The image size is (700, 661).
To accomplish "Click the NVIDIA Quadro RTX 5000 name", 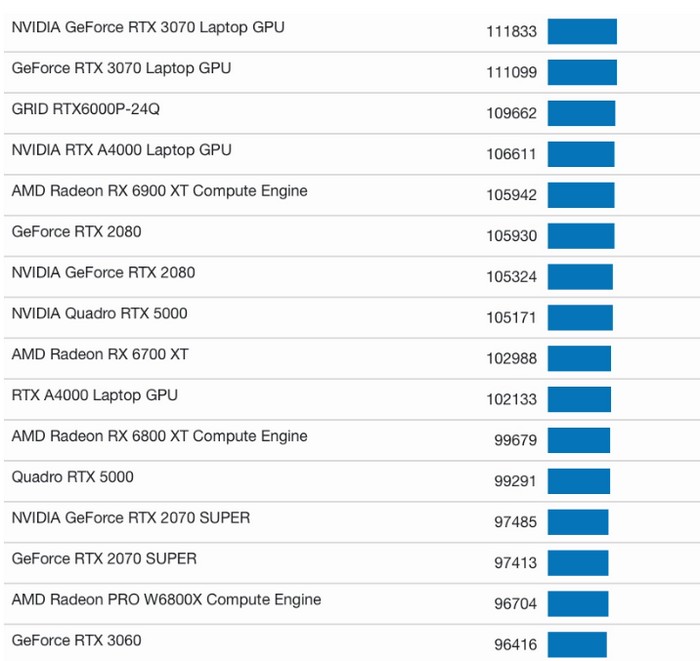I will [x=99, y=314].
